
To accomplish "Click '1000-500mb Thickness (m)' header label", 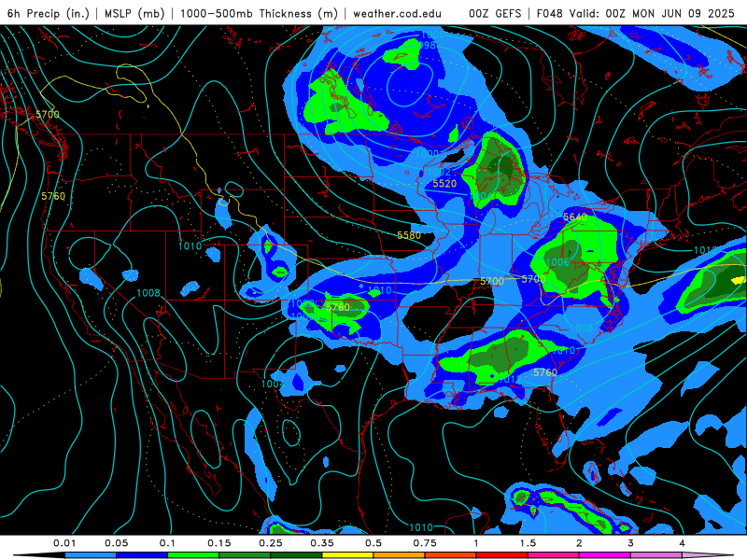I will tap(259, 13).
